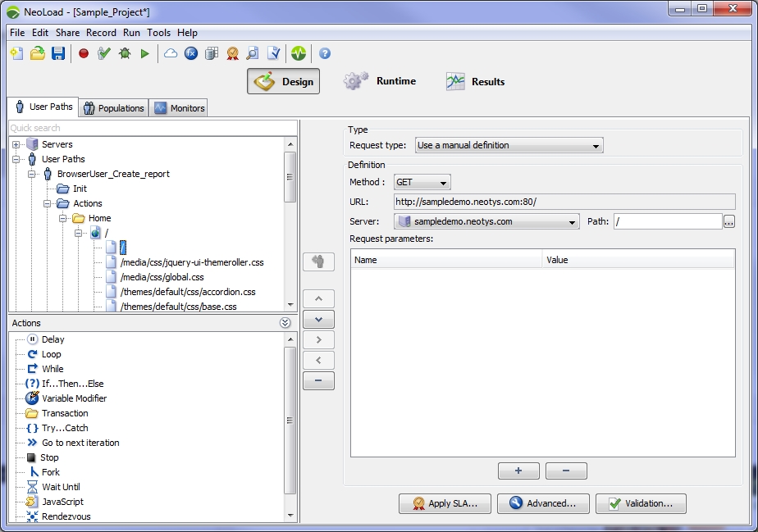Collapse the Actions panel chevron
This screenshot has width=758, height=532.
tap(285, 323)
